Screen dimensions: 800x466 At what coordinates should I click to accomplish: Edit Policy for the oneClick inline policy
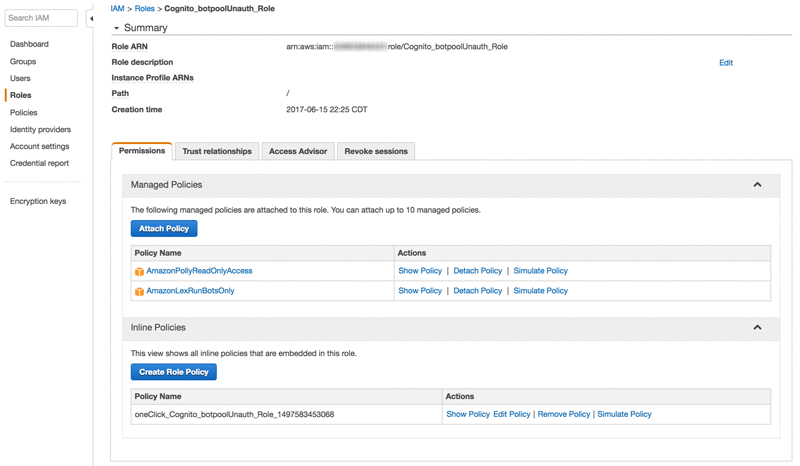point(512,414)
